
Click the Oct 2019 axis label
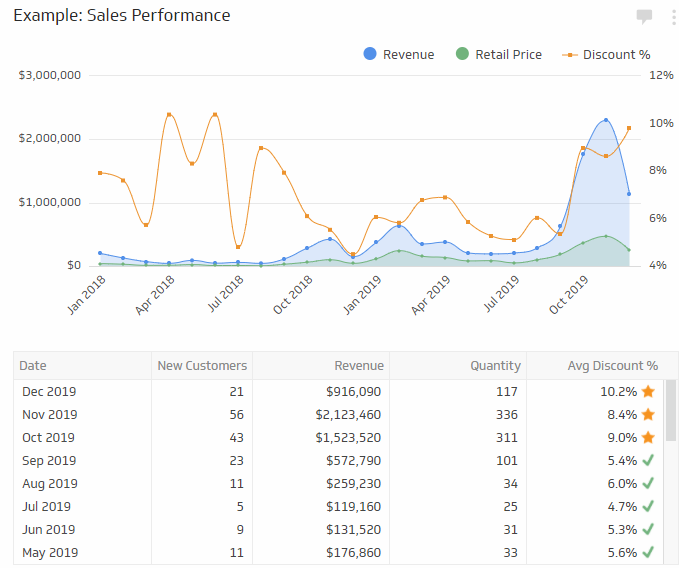(569, 295)
